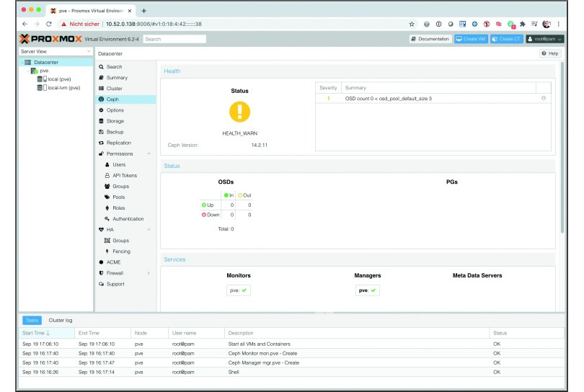Click the Proxmox logo

pos(50,39)
